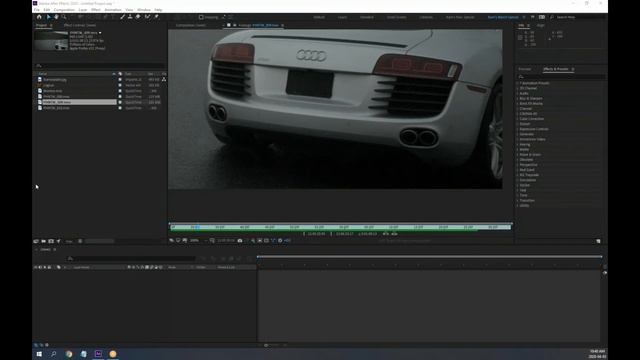Select the Zoom tool
Image resolution: width=640 pixels, height=360 pixels.
tap(64, 17)
